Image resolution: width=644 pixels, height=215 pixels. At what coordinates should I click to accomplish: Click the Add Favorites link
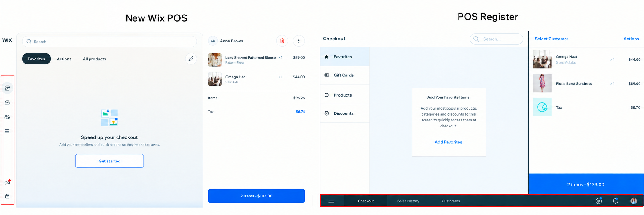[x=449, y=142]
